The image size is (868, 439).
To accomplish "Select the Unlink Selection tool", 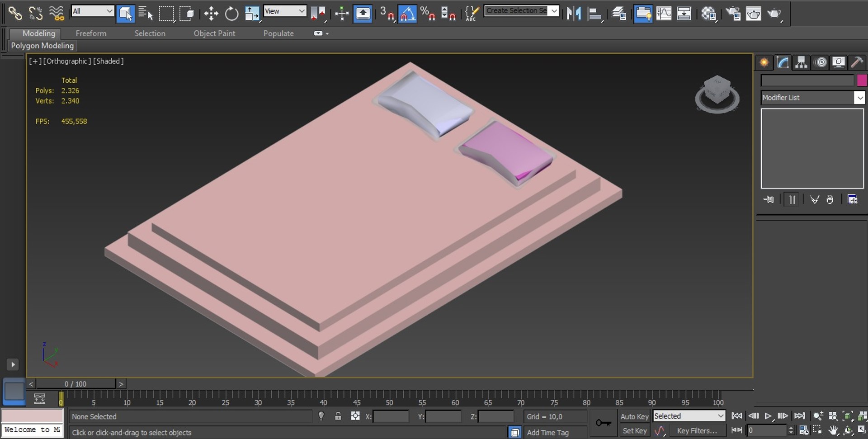I will pyautogui.click(x=36, y=13).
